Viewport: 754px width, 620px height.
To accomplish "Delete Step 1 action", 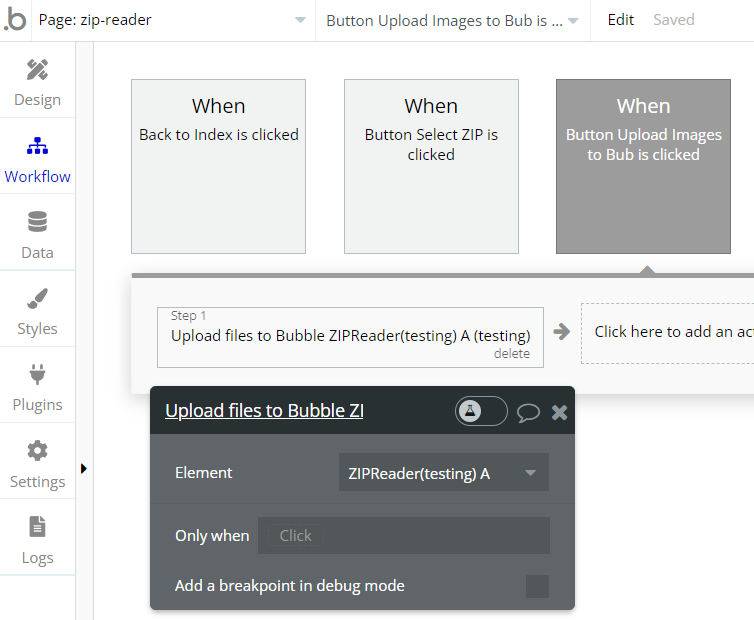I will coord(511,354).
